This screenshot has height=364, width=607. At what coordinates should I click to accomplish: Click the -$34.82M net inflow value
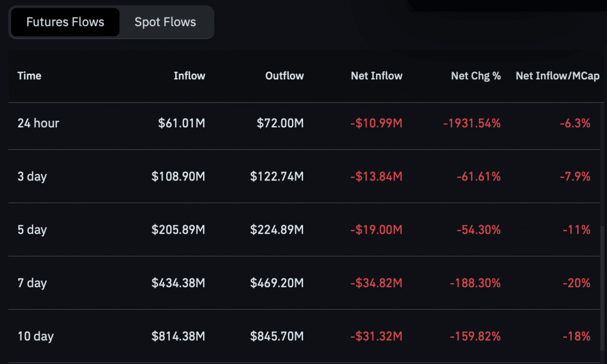(376, 283)
